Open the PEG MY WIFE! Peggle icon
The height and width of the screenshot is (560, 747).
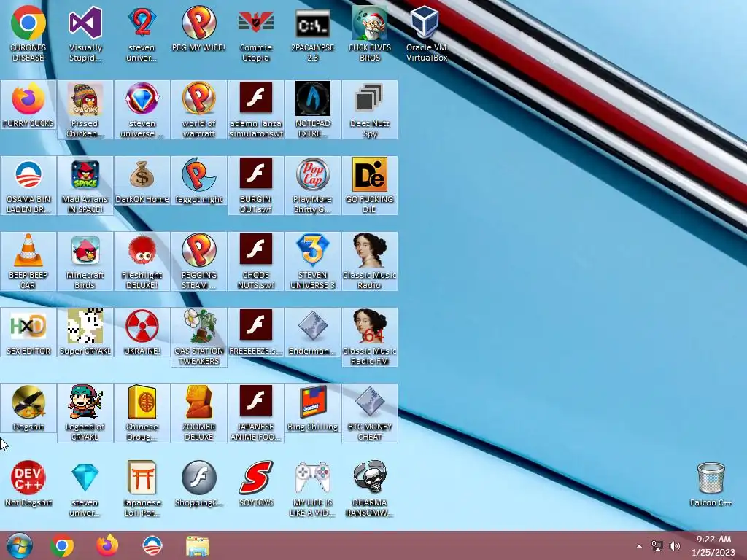pos(198,28)
